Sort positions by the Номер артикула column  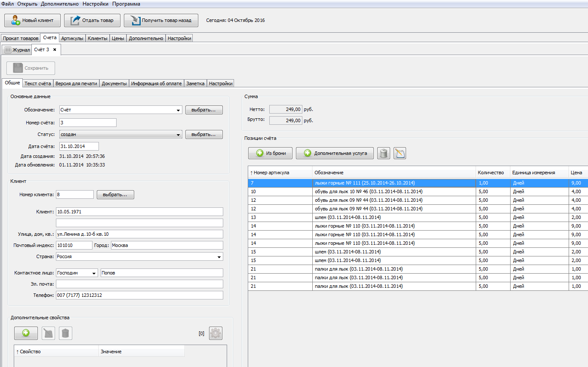(280, 173)
